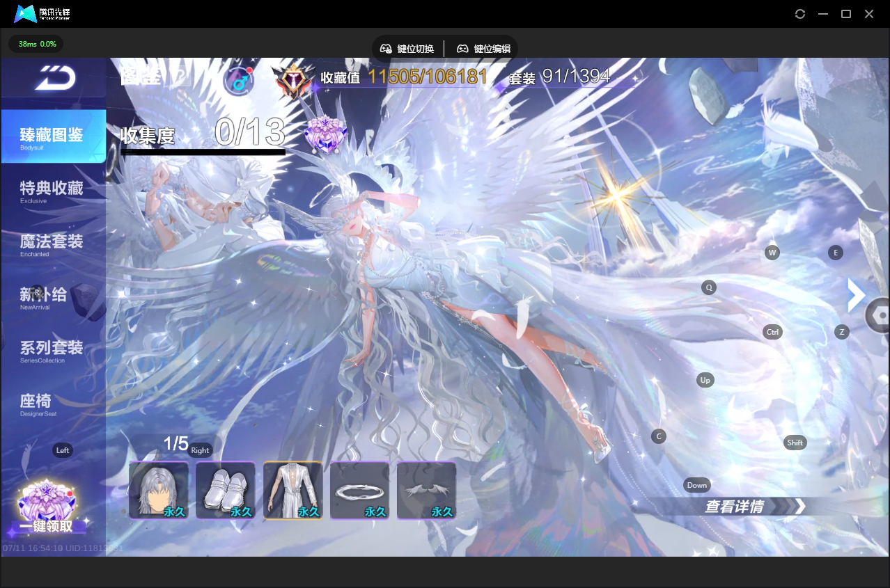Viewport: 890px width, 588px height.
Task: Select the feather wings item icon
Action: (x=426, y=490)
